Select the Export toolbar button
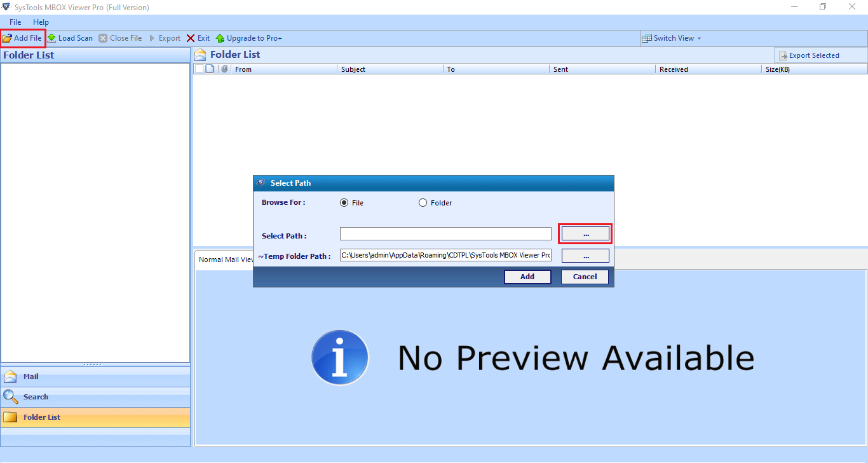 165,38
